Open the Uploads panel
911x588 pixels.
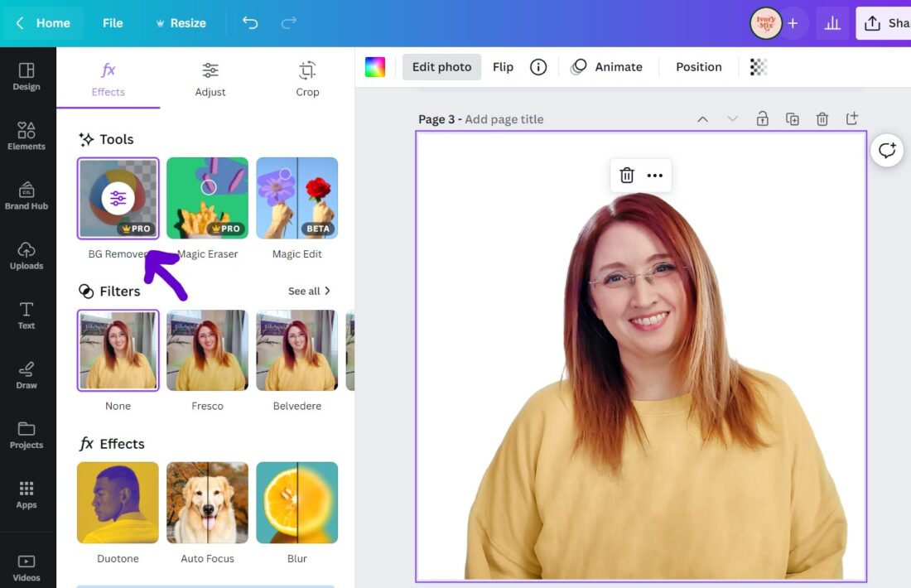click(27, 255)
